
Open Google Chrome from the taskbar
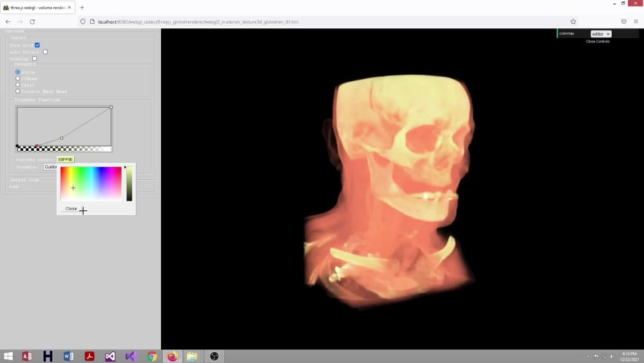click(x=152, y=356)
